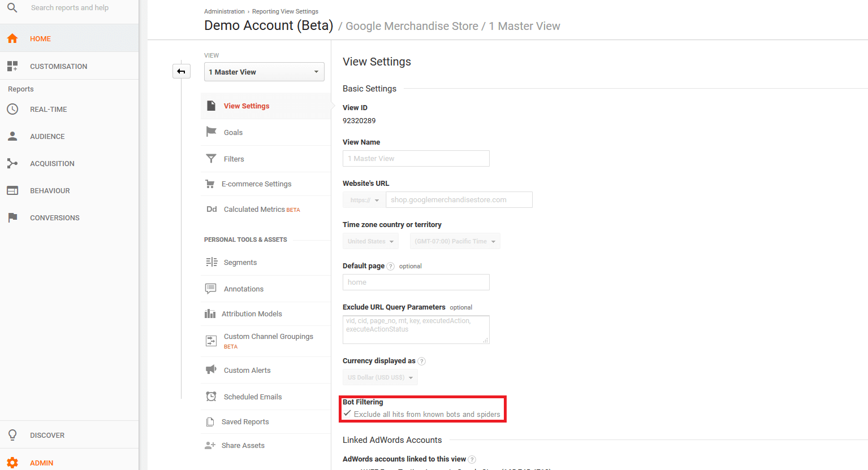Image resolution: width=868 pixels, height=470 pixels.
Task: Click the Currency displayed as help icon
Action: tap(421, 361)
